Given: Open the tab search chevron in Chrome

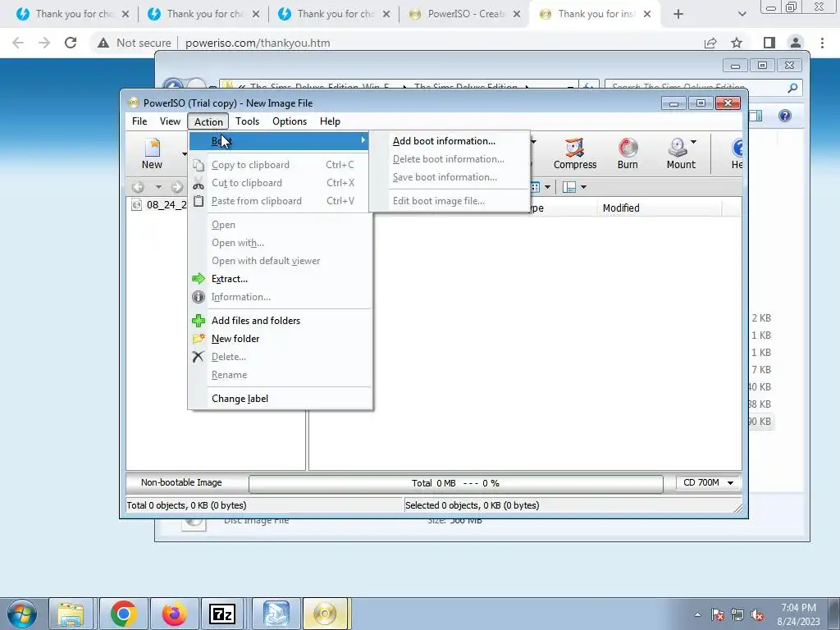Looking at the screenshot, I should pos(742,14).
